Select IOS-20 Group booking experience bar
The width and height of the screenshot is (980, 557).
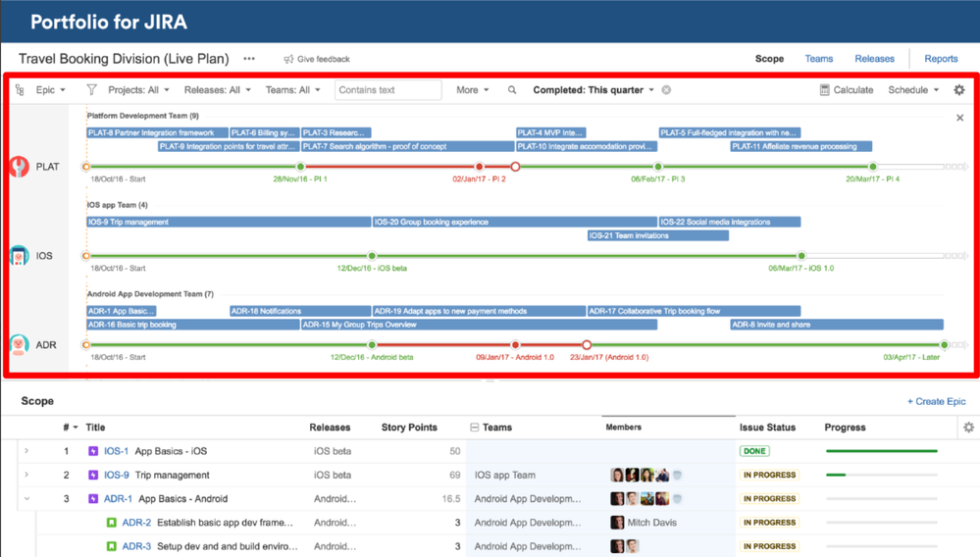coord(514,222)
